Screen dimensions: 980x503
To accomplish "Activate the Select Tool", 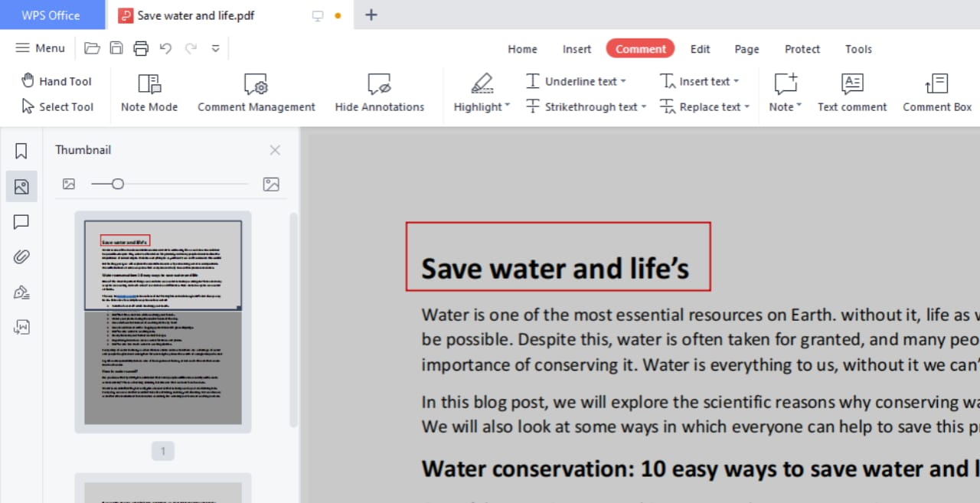I will (59, 106).
